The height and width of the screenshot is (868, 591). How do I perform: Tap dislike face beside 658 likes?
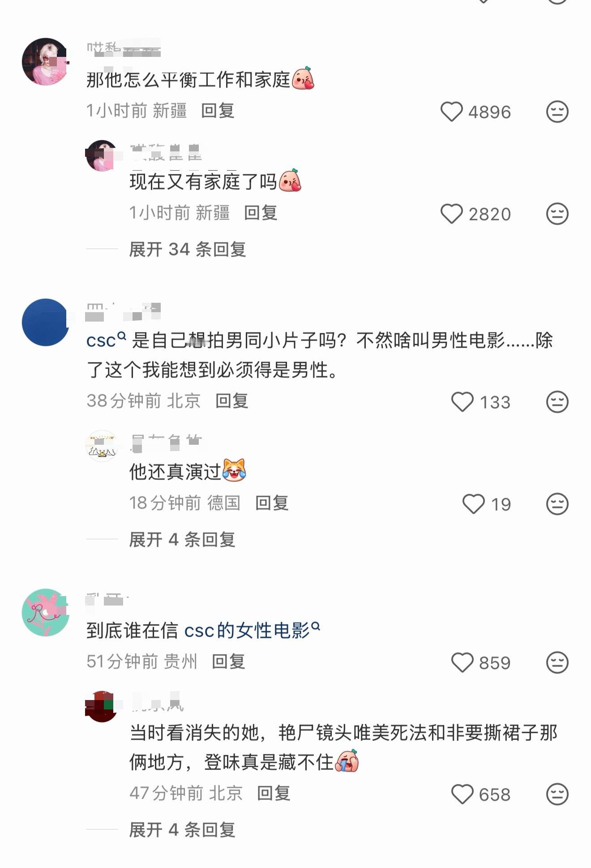pyautogui.click(x=557, y=794)
